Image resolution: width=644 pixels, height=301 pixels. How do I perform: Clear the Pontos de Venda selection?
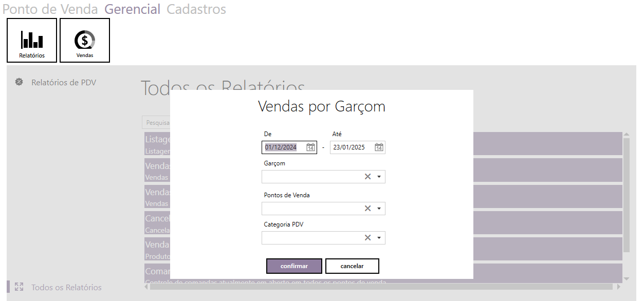tap(367, 209)
